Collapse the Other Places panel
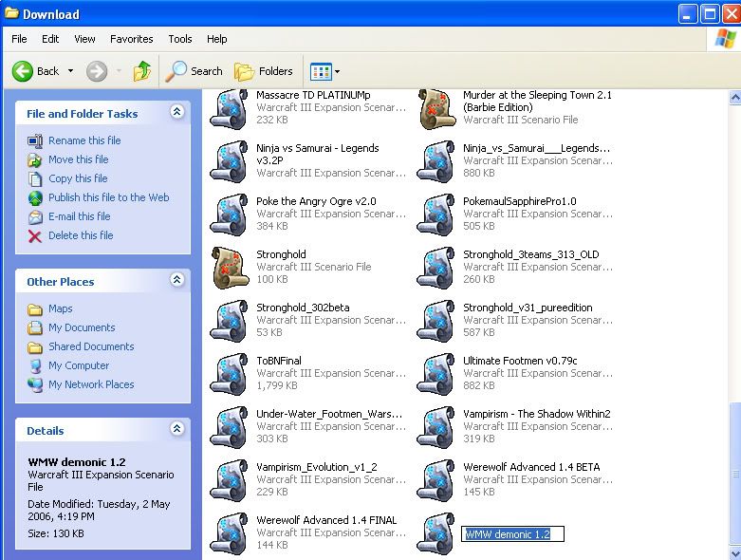 click(x=176, y=280)
